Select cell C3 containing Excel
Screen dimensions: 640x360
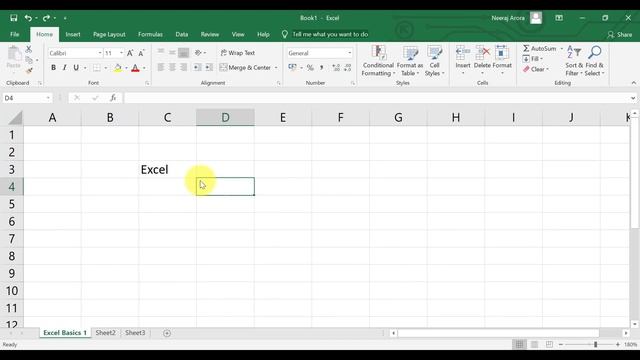[x=167, y=169]
